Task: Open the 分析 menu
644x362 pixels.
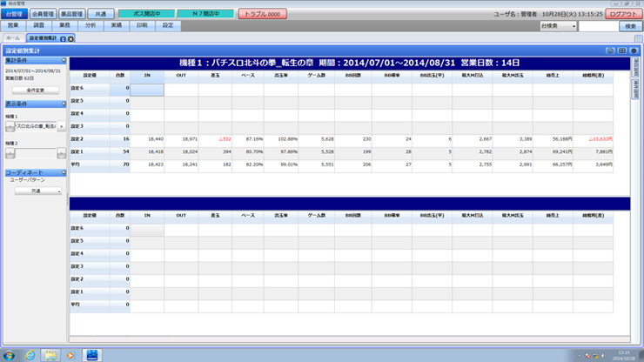Action: pos(91,25)
